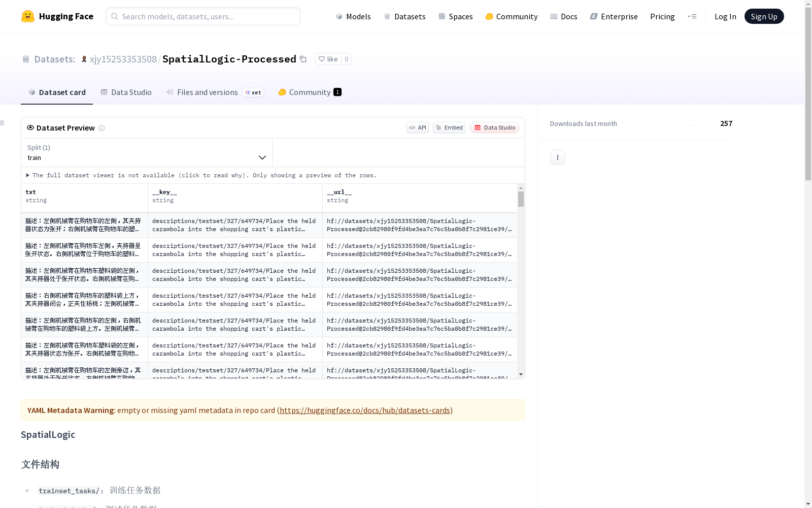Click the Embed button
Screen dimensions: 812x508
[x=449, y=128]
